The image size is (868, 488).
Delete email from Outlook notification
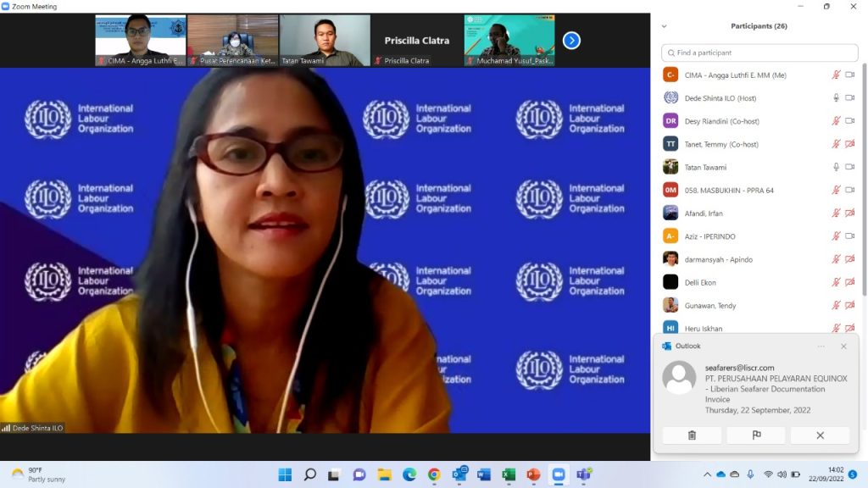692,435
